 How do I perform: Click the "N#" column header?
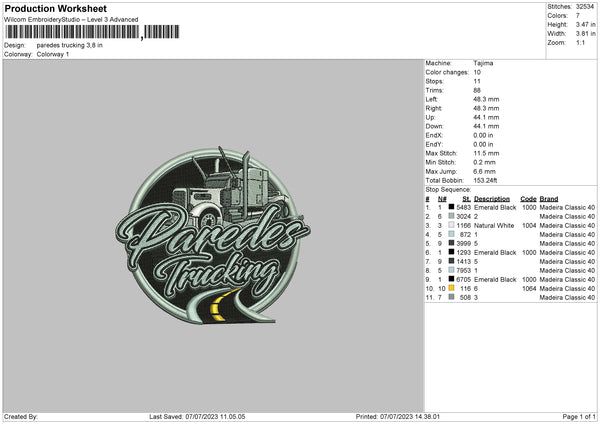click(442, 199)
